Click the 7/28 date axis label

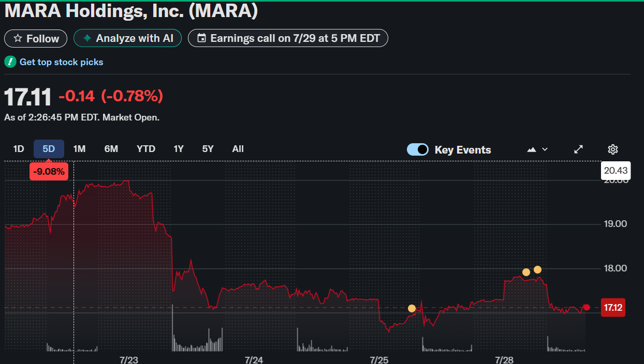tap(504, 360)
